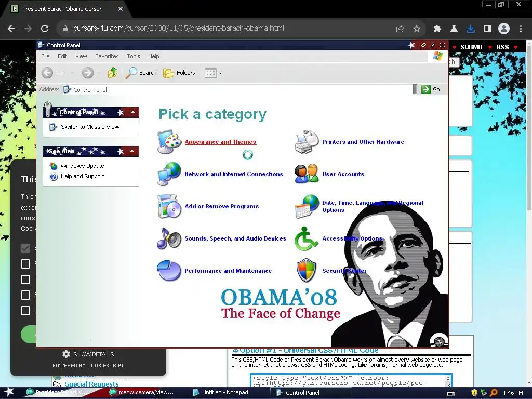Click RSS on the website header

[x=502, y=47]
